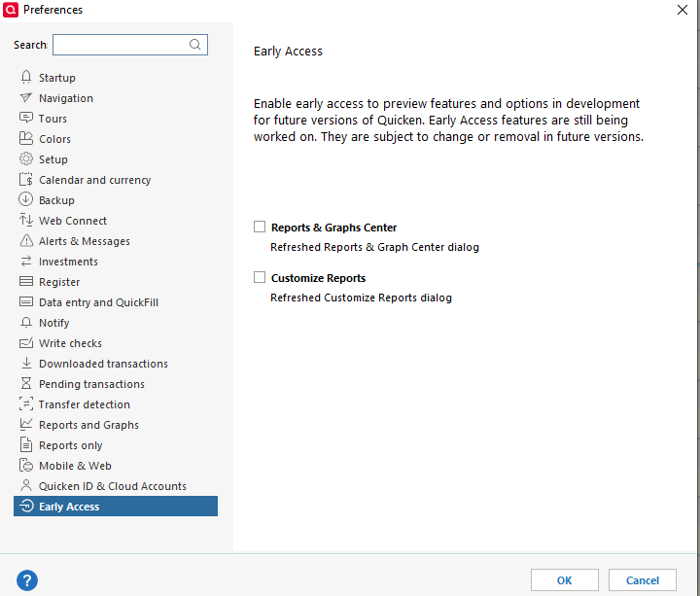This screenshot has width=700, height=596.
Task: Open Register preferences
Action: coord(59,282)
